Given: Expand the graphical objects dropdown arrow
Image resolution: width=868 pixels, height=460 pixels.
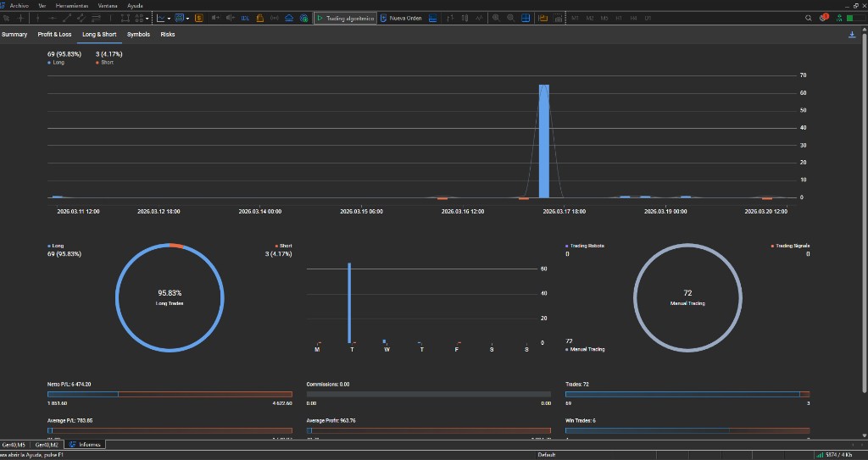Looking at the screenshot, I should coord(148,18).
